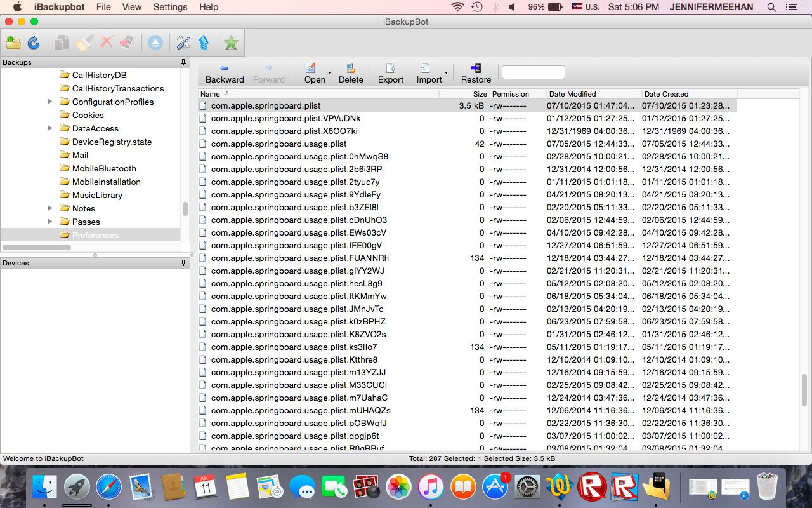Sort files by the Size column header

point(464,94)
